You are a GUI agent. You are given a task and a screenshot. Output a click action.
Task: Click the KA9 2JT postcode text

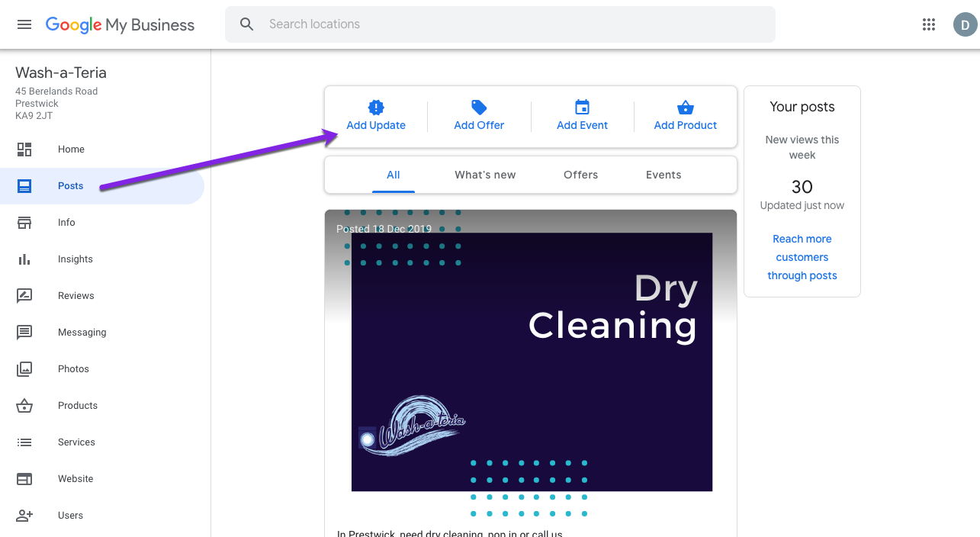[34, 116]
